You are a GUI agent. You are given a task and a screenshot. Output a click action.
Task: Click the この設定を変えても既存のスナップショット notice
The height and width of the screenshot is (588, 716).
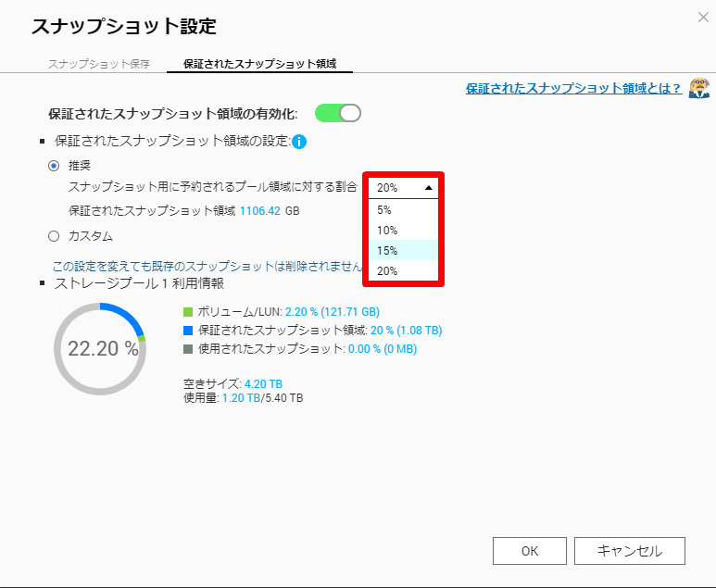point(207,266)
